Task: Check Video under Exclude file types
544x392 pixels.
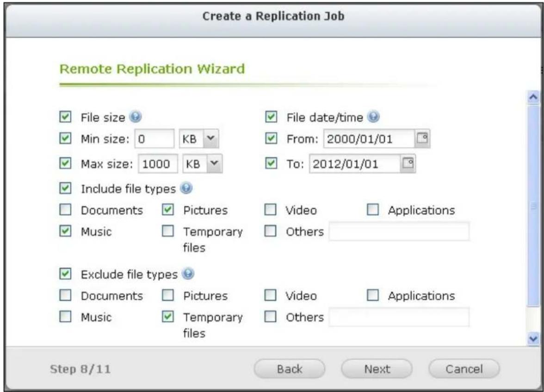Action: click(x=271, y=295)
